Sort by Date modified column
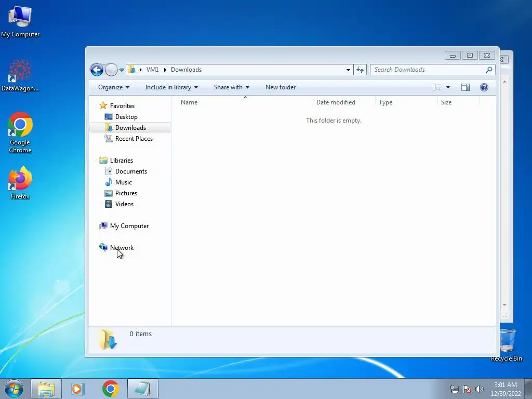The width and height of the screenshot is (532, 399). 336,102
